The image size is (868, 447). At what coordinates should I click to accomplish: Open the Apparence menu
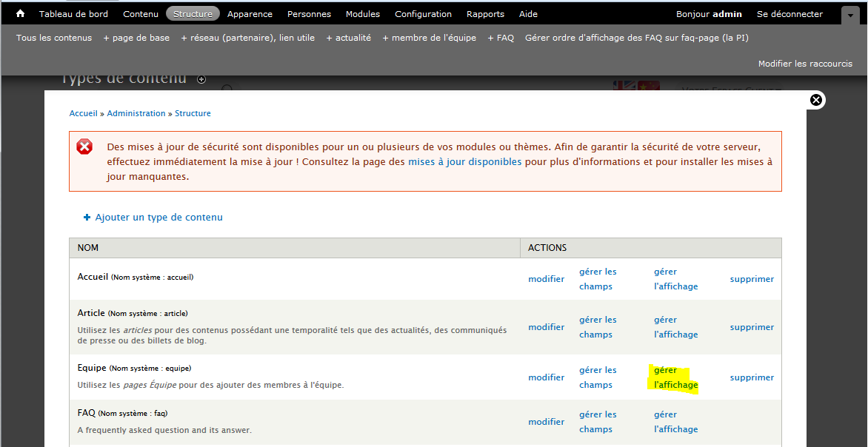(x=250, y=14)
